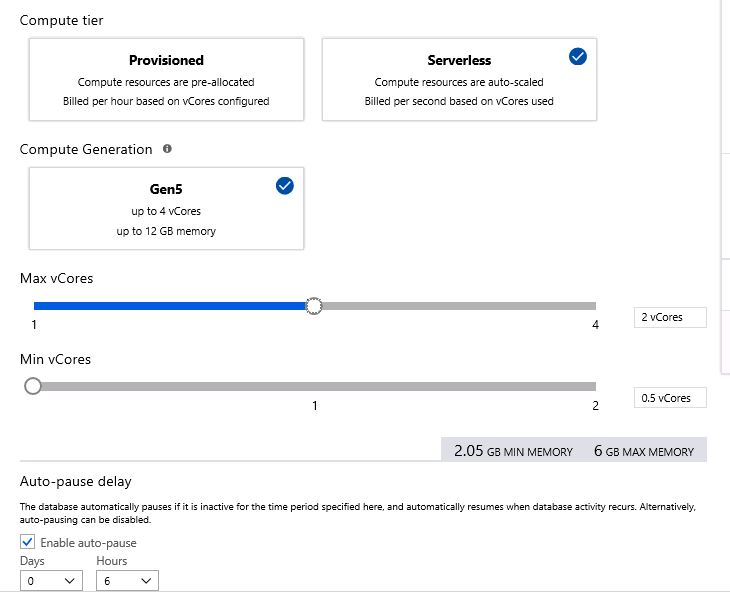730x597 pixels.
Task: Select the Serverless compute tier card
Action: point(459,79)
